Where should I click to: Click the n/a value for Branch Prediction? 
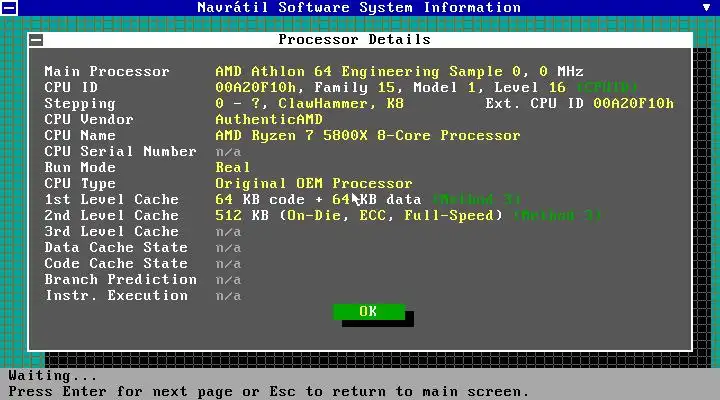pos(228,280)
